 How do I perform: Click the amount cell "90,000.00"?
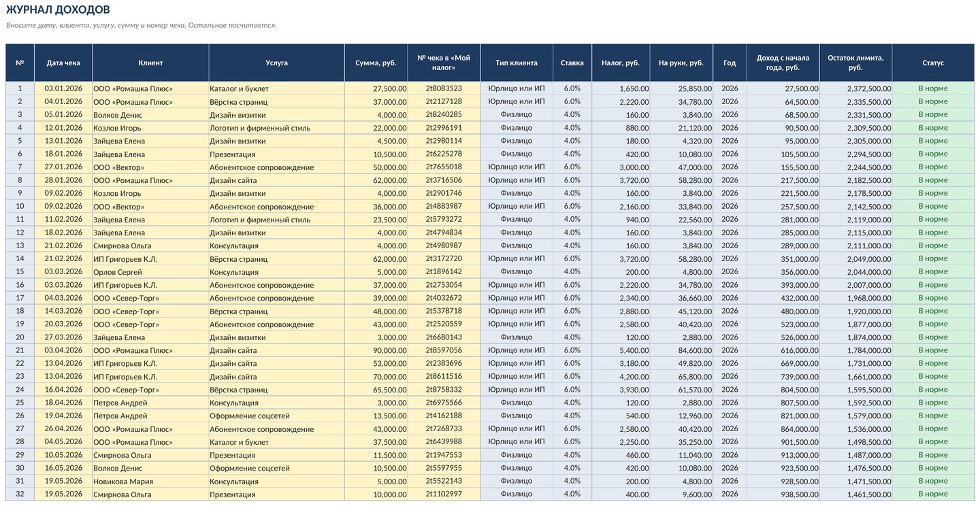coord(376,350)
